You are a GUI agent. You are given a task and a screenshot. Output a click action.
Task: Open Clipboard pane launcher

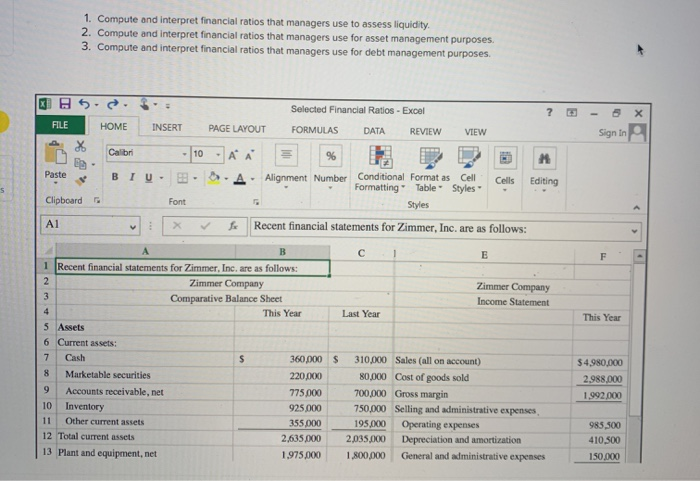coord(97,200)
